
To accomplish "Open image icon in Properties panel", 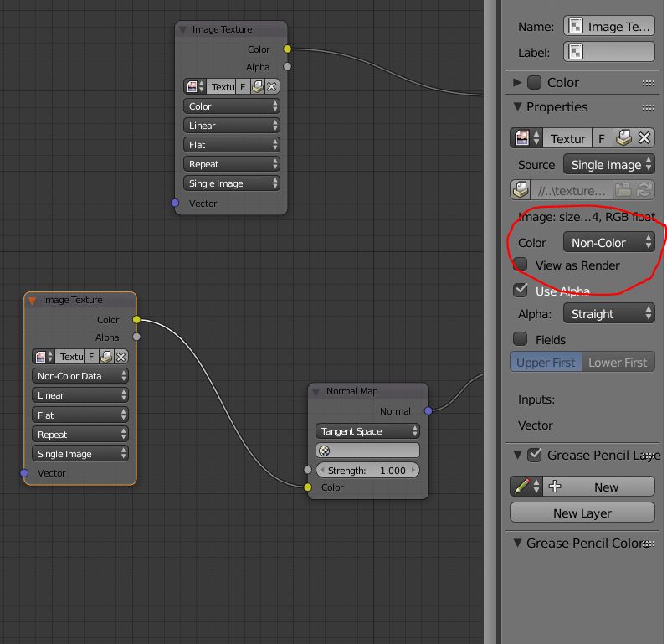I will [x=623, y=138].
